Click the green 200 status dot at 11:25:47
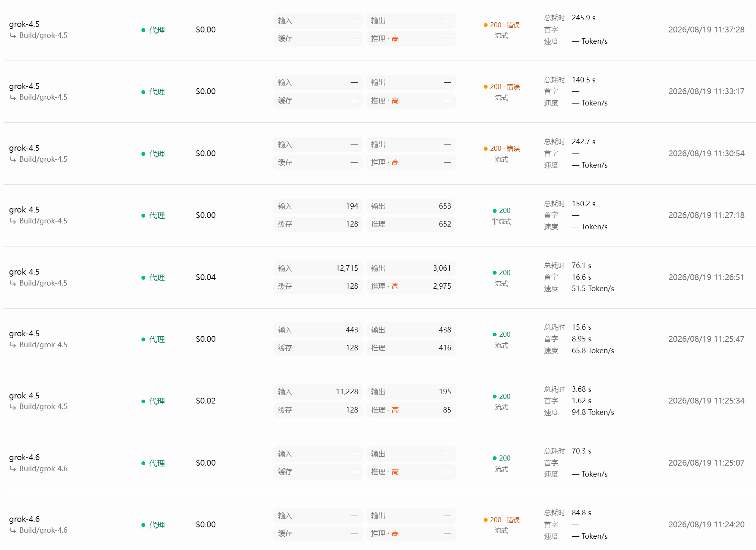 [495, 334]
